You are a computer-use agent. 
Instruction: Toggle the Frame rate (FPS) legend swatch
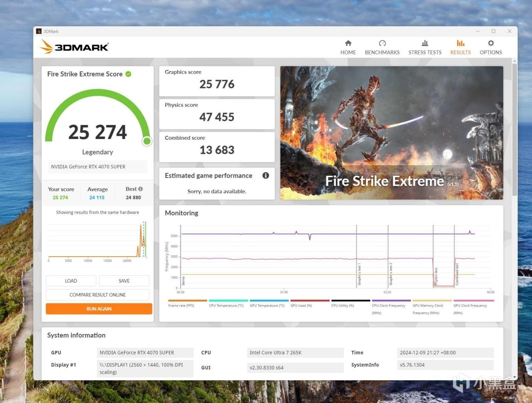click(188, 300)
